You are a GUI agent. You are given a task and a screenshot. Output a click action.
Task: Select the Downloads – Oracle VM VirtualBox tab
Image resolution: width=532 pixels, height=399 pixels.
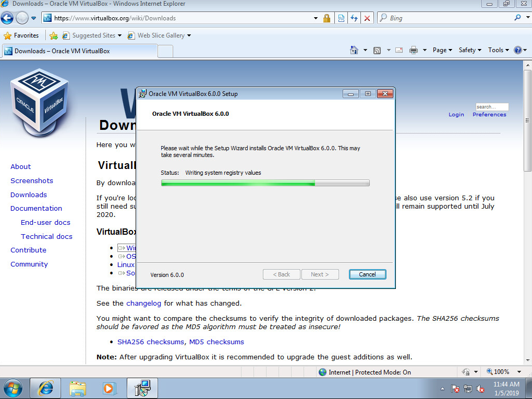click(80, 51)
